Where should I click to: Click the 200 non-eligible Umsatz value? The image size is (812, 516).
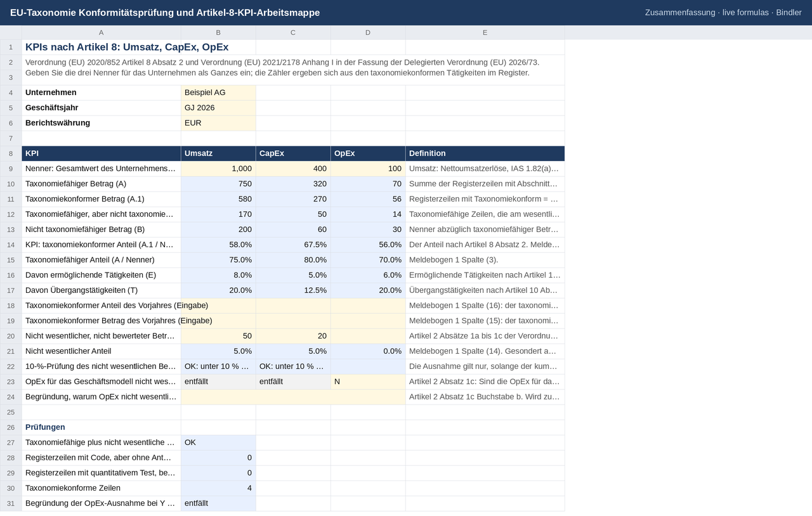[x=218, y=229]
